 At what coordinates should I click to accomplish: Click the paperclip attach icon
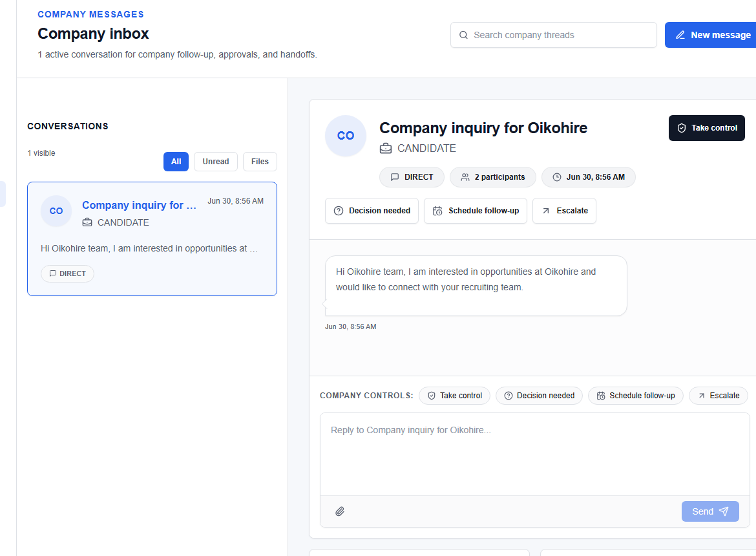340,511
